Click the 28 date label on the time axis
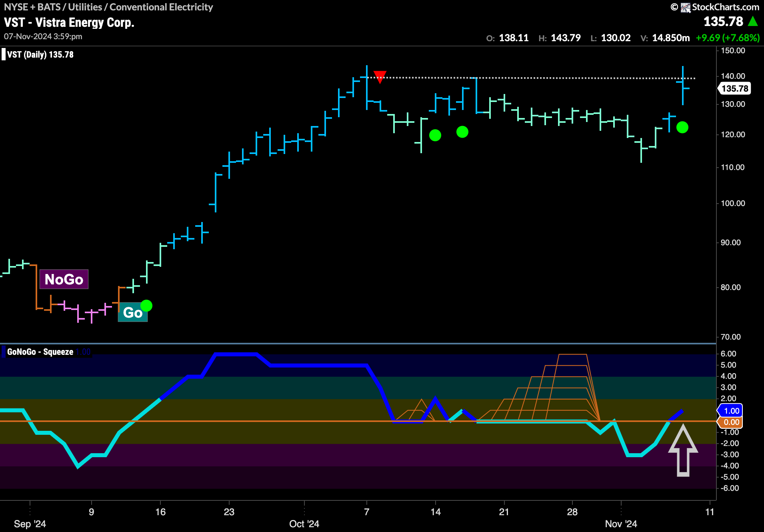The image size is (764, 532). 572,512
